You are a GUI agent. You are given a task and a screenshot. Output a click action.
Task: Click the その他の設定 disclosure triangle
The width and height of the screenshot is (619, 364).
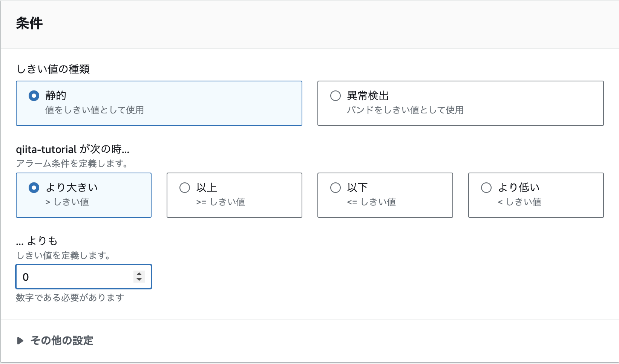coord(20,341)
